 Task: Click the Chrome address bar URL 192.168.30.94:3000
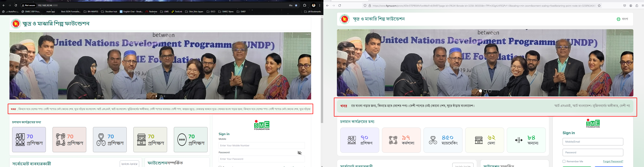click(48, 5)
